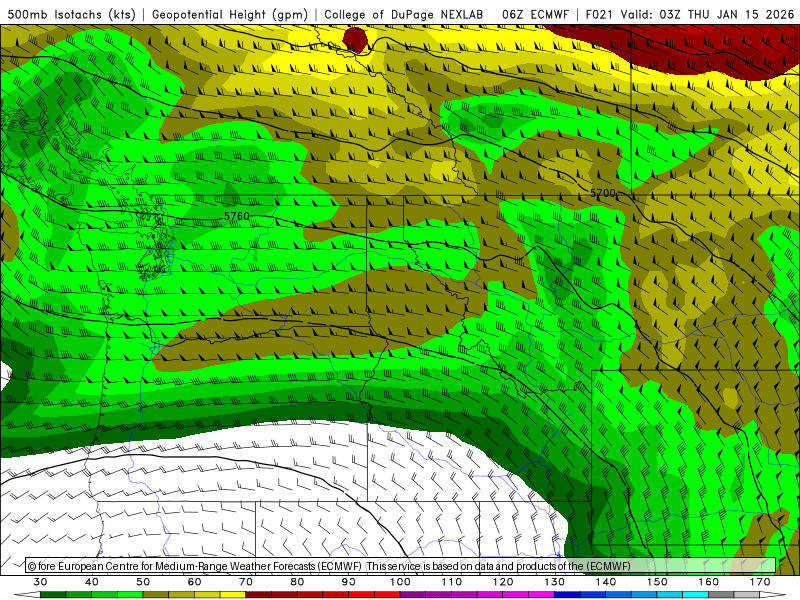
Task: Click the 30 label on the color scale
Action: pos(40,582)
